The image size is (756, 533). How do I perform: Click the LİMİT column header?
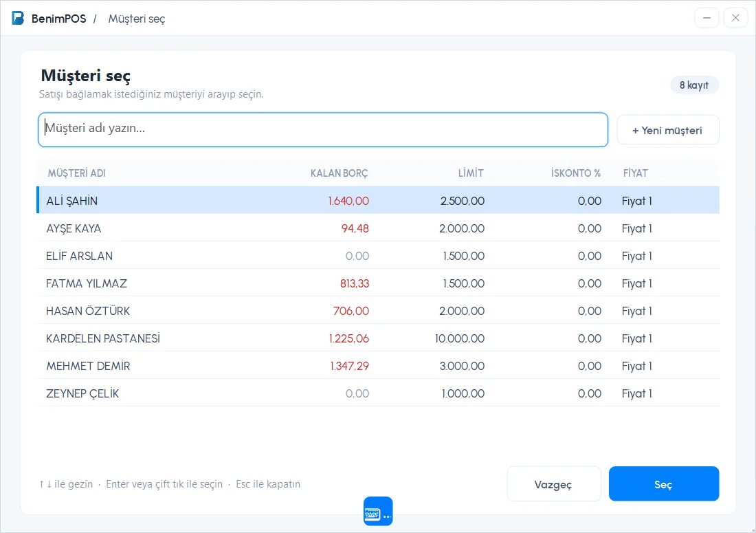471,173
